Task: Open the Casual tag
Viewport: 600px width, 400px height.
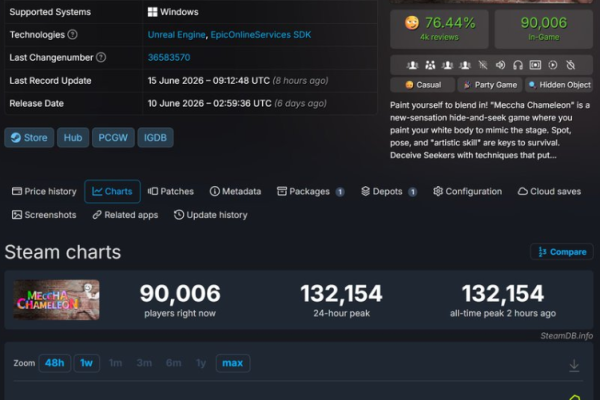Action: (x=423, y=85)
